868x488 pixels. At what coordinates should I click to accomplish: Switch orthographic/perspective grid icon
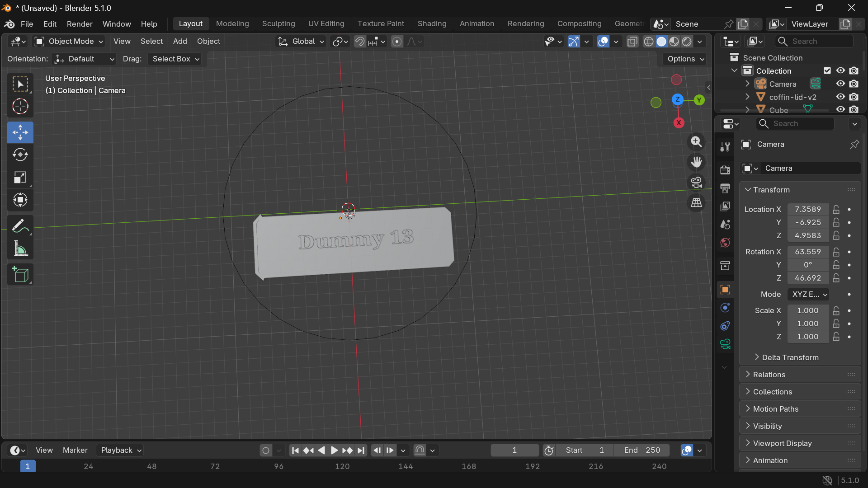(696, 203)
